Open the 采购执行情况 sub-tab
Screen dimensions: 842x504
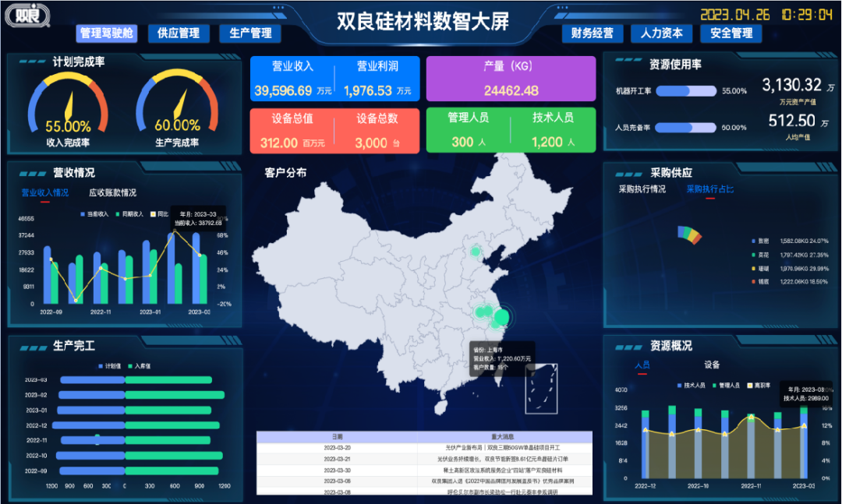click(642, 189)
